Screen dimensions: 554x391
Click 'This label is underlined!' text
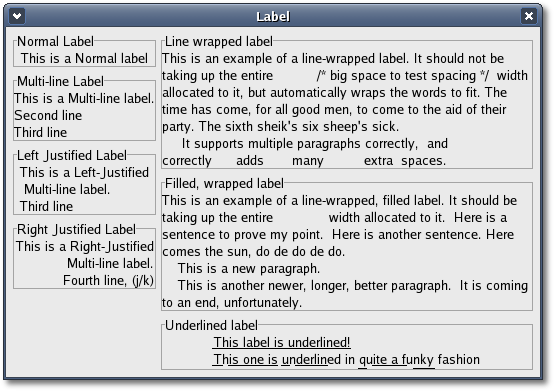(282, 342)
